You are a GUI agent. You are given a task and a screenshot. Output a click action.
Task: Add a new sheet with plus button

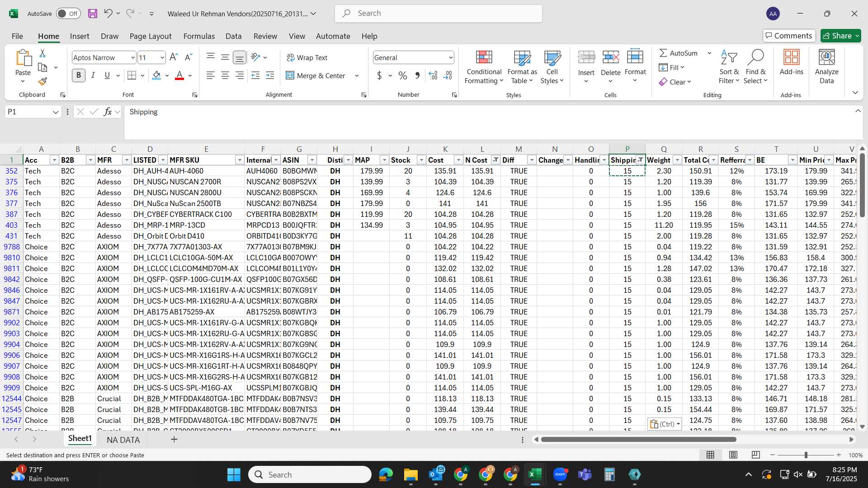point(174,439)
